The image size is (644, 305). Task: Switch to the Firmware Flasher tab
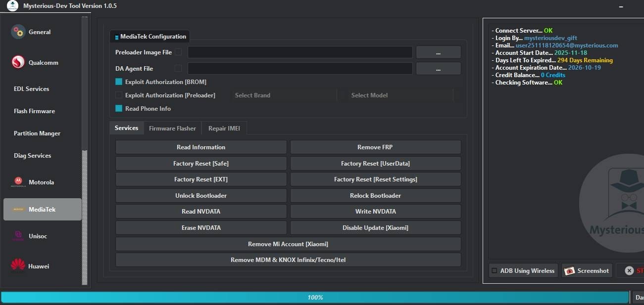(x=172, y=128)
